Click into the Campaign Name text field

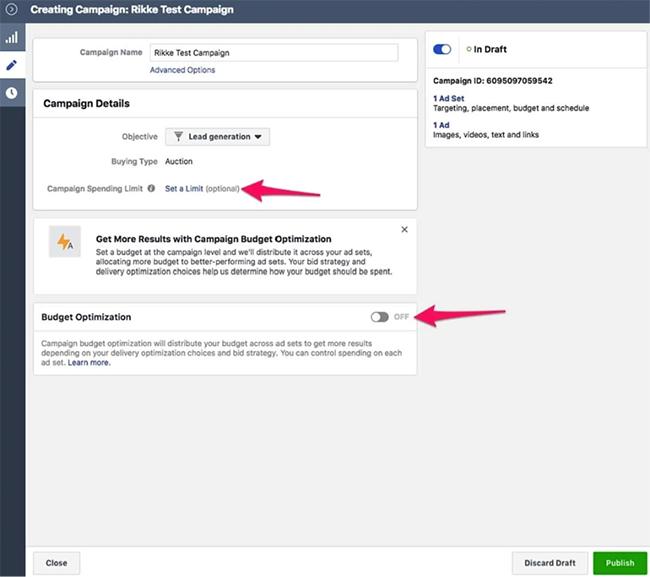[x=274, y=53]
